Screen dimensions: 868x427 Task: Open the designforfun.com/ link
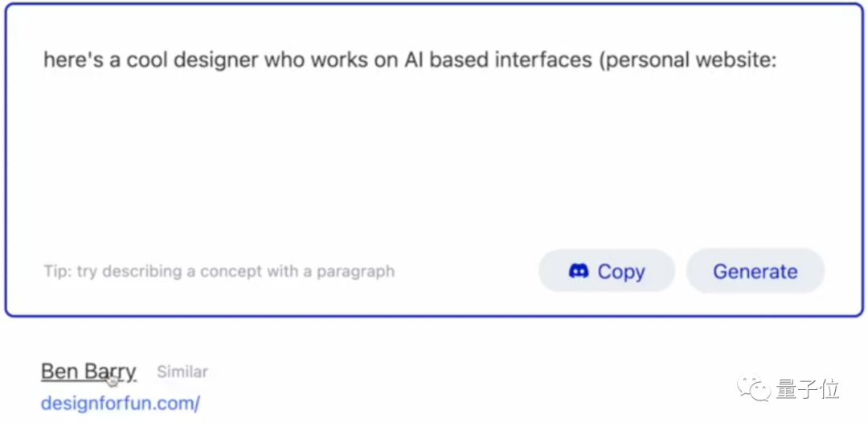coord(121,403)
